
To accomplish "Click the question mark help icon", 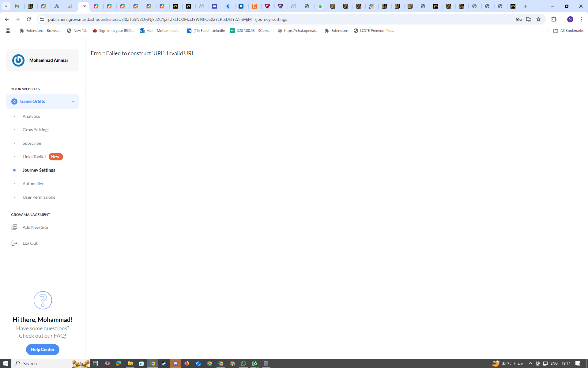I will click(x=43, y=300).
